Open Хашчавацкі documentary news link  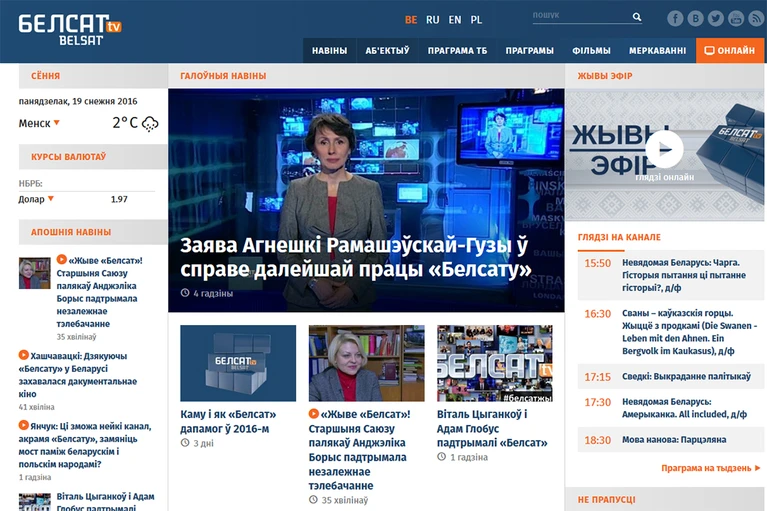(77, 375)
